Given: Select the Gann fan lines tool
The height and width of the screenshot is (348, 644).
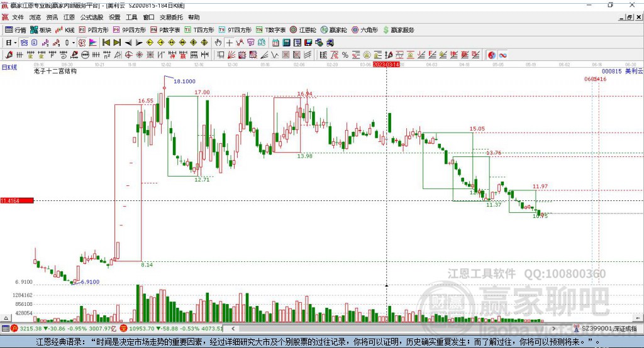Looking at the screenshot, I should tap(231, 55).
